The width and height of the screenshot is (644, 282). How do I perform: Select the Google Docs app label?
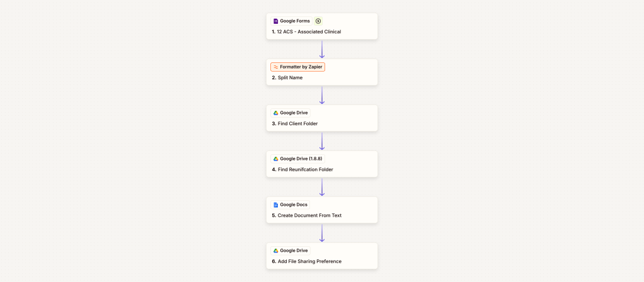[x=294, y=205]
